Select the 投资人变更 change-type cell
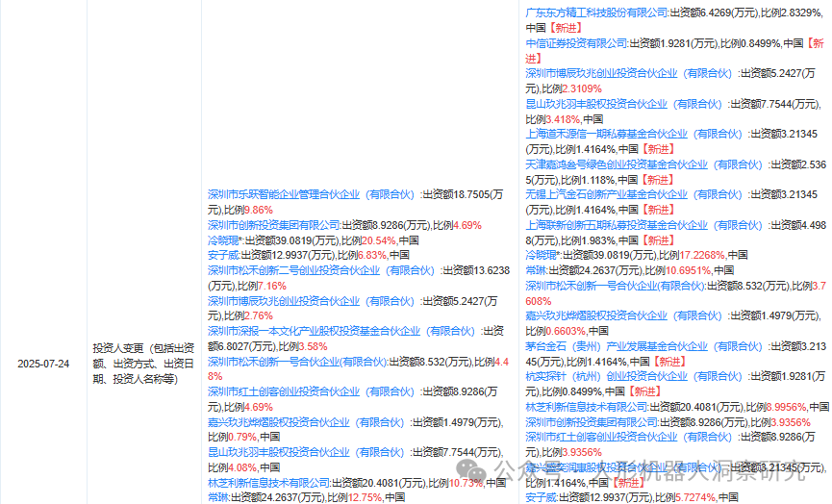This screenshot has width=832, height=504. (143, 364)
